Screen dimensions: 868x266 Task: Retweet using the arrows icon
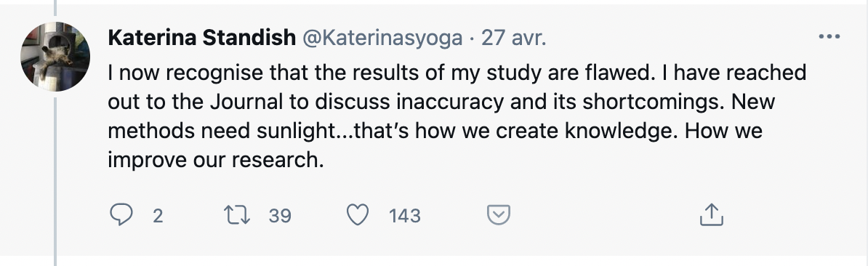237,214
